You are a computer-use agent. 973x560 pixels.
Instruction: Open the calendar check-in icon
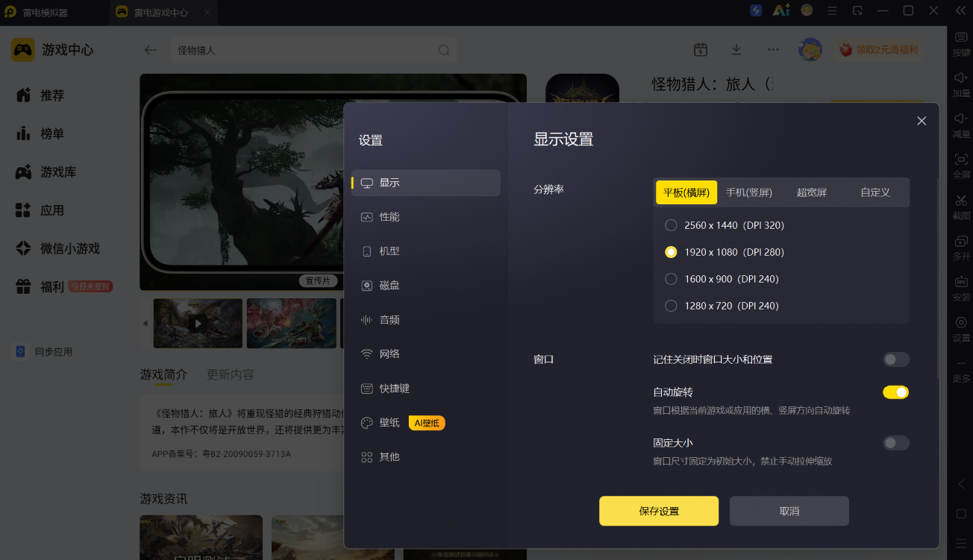700,49
